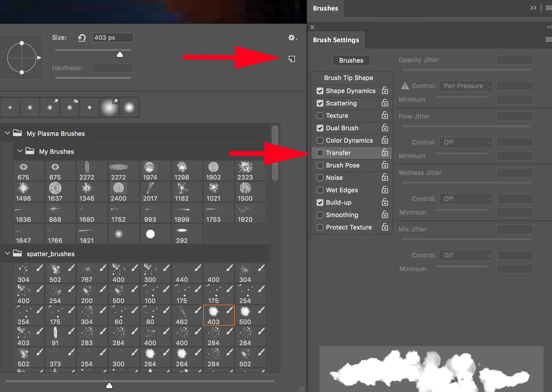This screenshot has height=392, width=552.
Task: Create new brush preset icon
Action: [x=292, y=59]
